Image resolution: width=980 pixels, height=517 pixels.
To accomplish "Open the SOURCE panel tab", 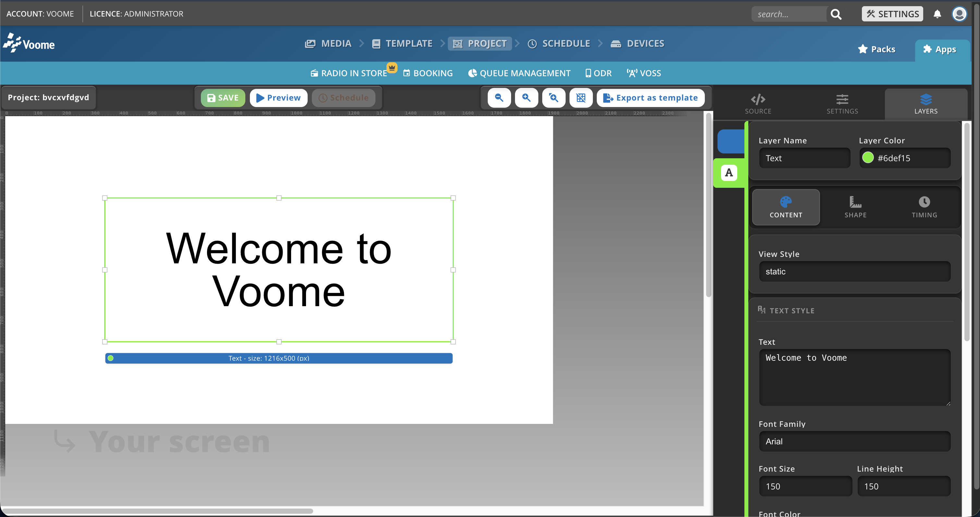I will [x=758, y=104].
